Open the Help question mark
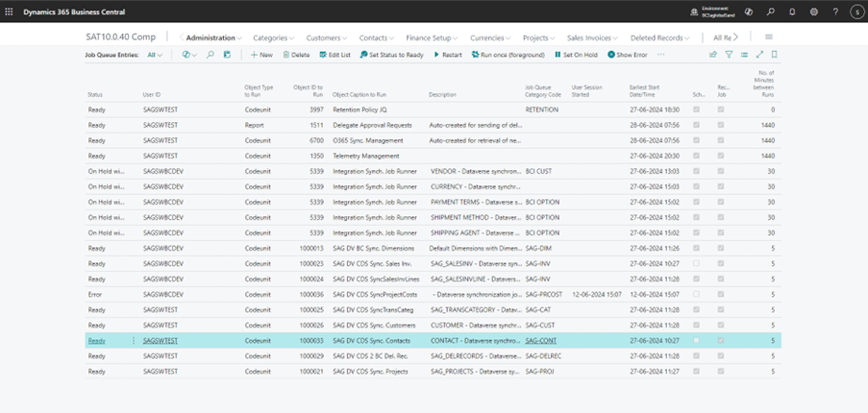Screen dimensions: 868x413 point(835,12)
